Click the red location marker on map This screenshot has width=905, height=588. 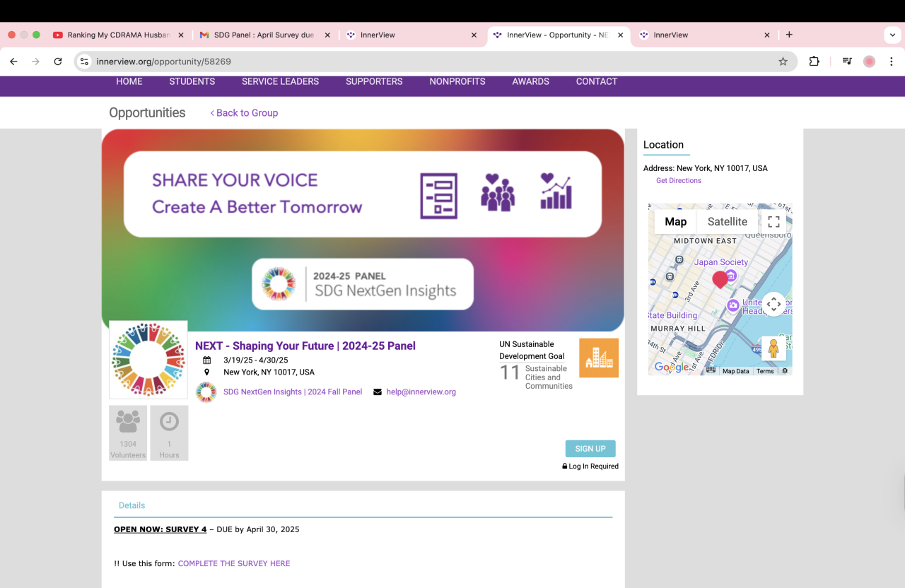click(720, 280)
